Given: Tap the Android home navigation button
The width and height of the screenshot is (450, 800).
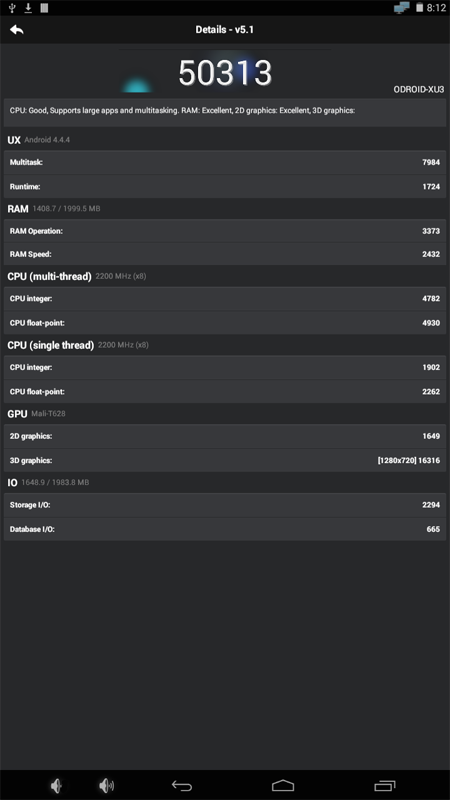Looking at the screenshot, I should click(x=283, y=786).
